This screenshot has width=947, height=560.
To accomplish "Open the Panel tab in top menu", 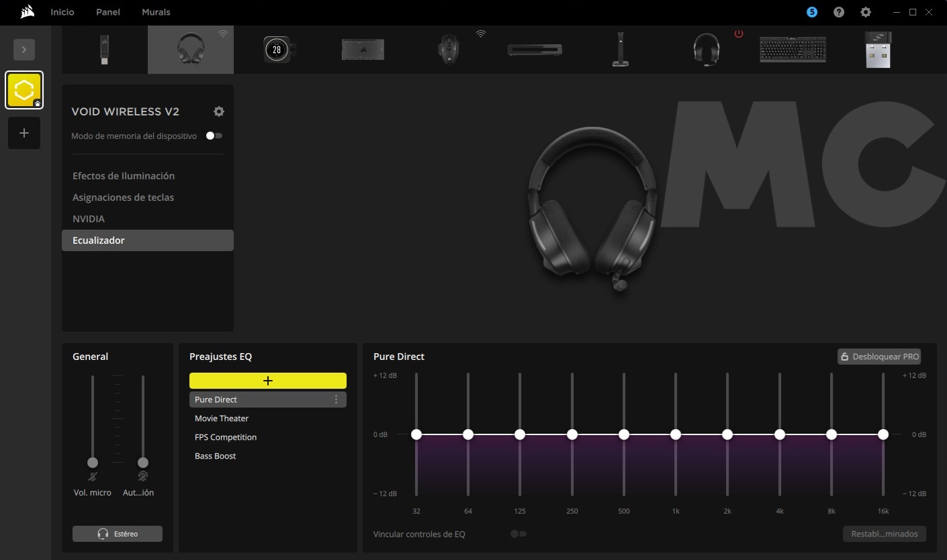I will coord(108,12).
